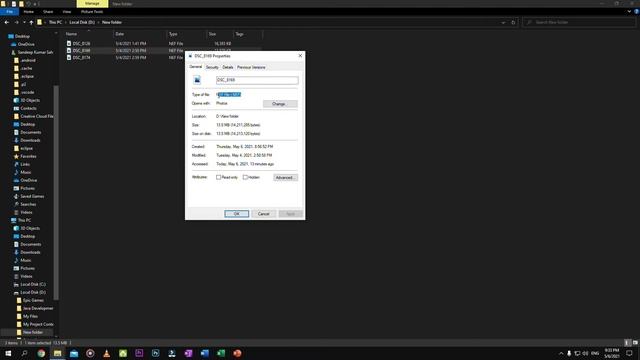Switch to Security tab in Properties
The height and width of the screenshot is (360, 640).
212,67
